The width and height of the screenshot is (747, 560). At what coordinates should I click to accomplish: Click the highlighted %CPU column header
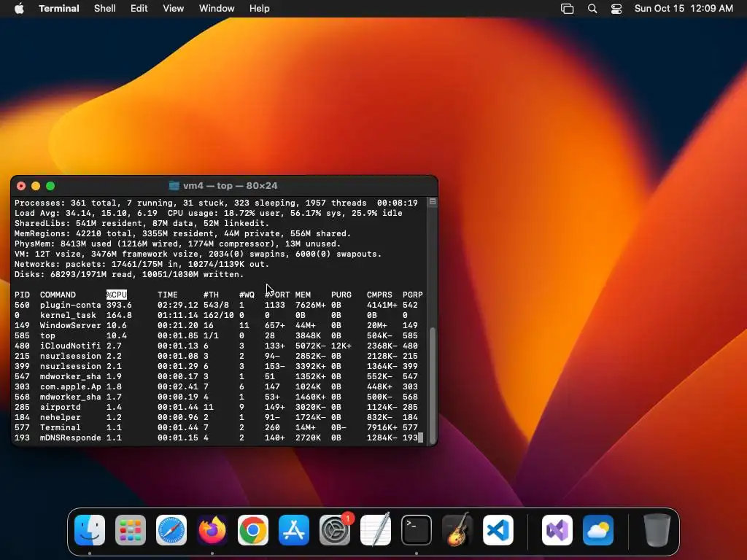tap(117, 295)
